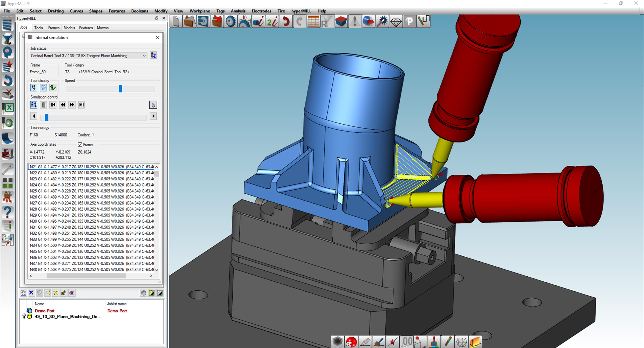Click the red undo arrow icon
This screenshot has width=644, height=348.
click(x=286, y=21)
